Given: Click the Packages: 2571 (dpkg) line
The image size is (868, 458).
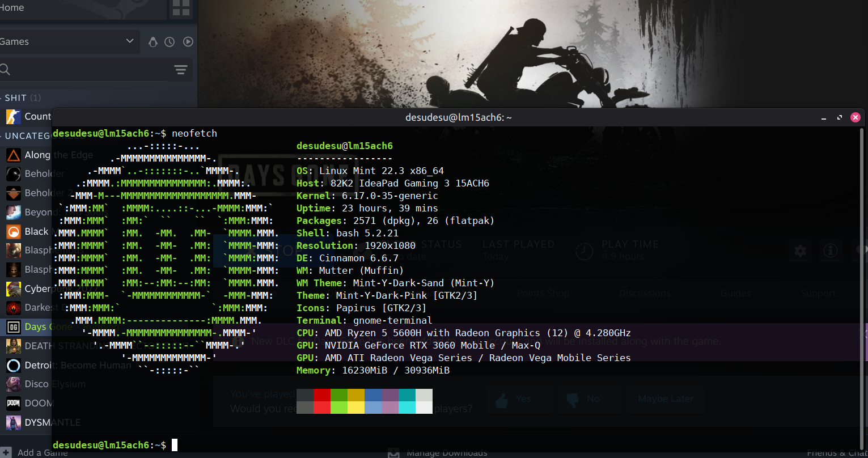Looking at the screenshot, I should coord(396,220).
